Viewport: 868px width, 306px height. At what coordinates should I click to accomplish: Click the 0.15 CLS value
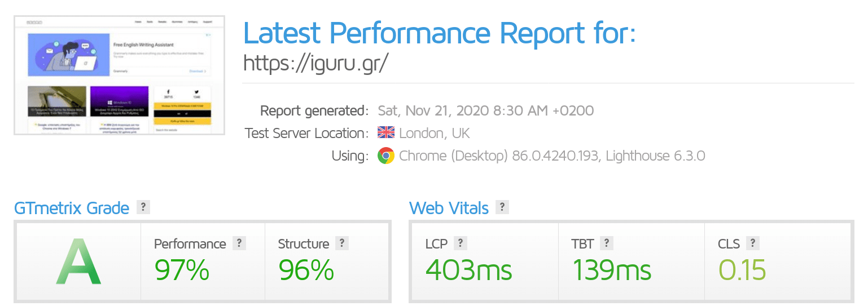pos(742,269)
